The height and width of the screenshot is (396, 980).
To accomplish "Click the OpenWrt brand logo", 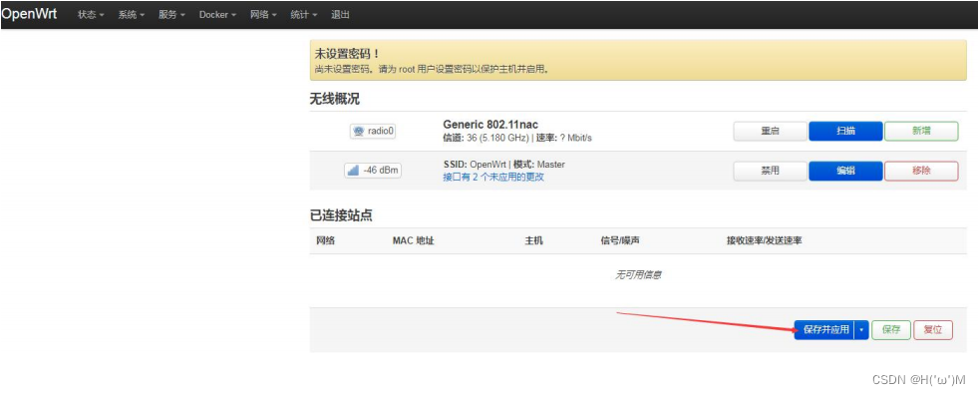I will [29, 14].
